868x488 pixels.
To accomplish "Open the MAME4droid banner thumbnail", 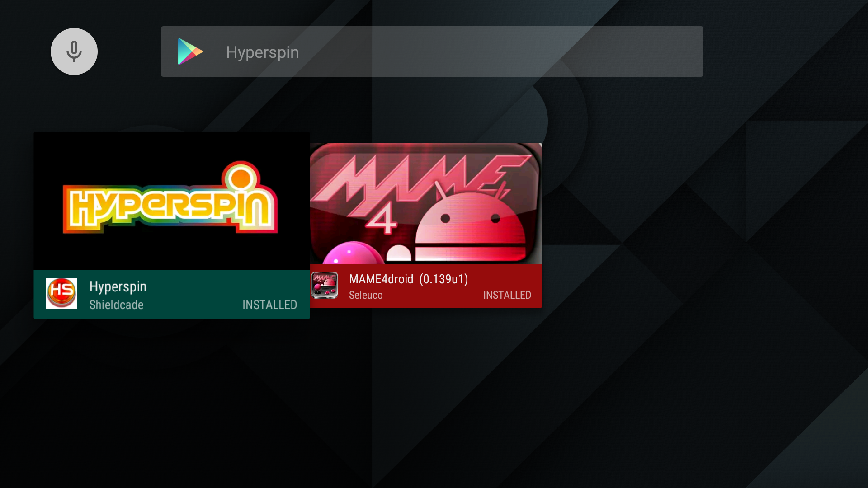I will click(x=426, y=204).
